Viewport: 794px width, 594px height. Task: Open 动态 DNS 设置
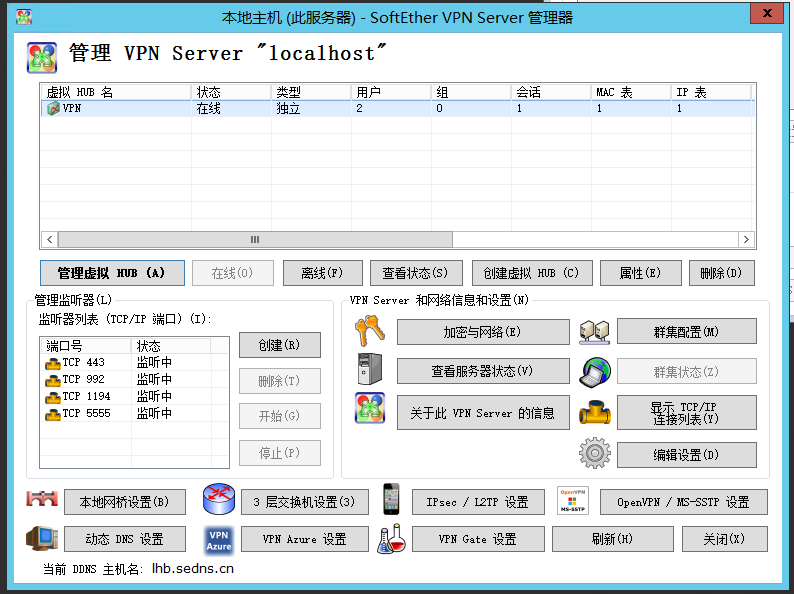point(125,539)
